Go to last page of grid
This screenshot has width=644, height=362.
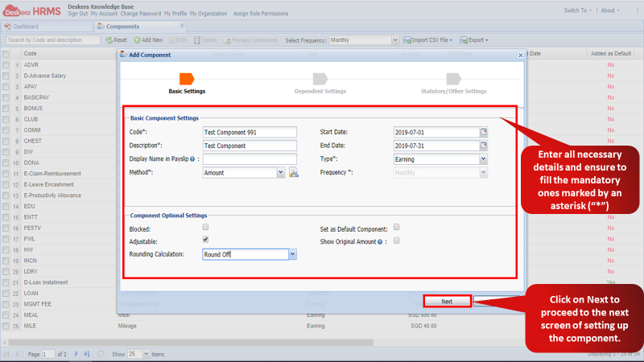(87, 354)
